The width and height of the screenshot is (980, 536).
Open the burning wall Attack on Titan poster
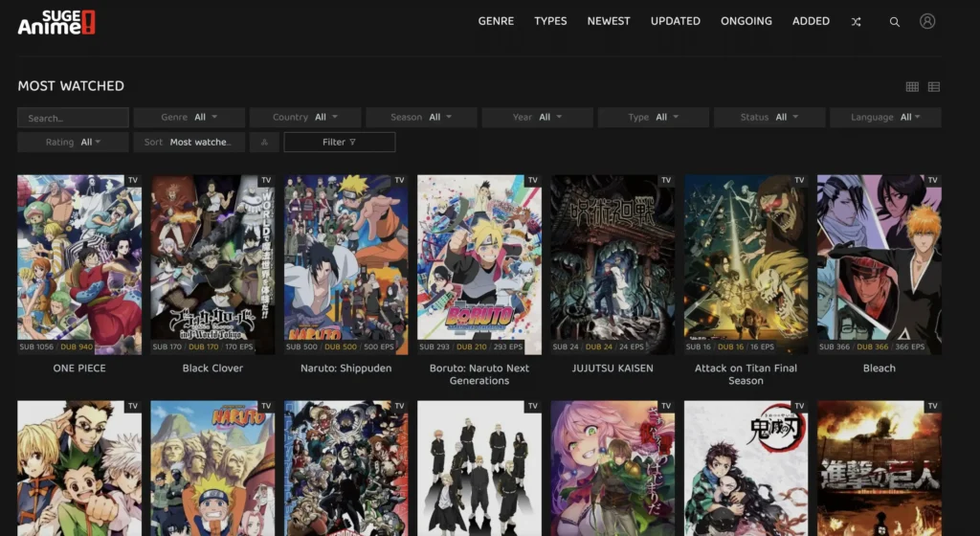pyautogui.click(x=880, y=469)
